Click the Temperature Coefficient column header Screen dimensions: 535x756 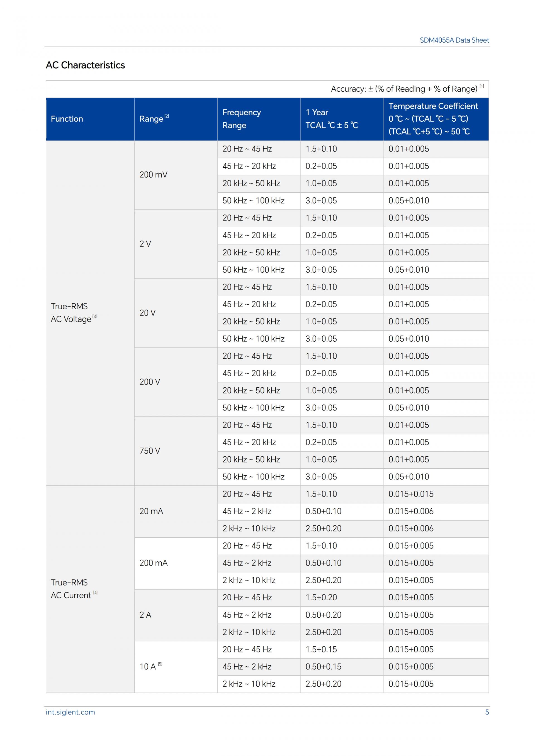[433, 119]
